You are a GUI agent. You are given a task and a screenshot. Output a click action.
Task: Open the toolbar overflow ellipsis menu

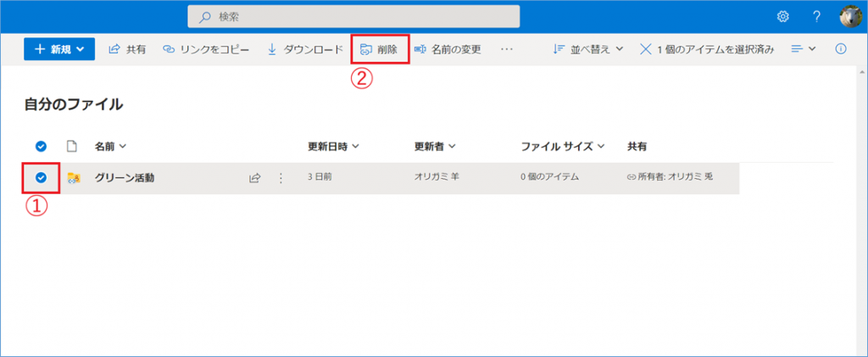(507, 49)
